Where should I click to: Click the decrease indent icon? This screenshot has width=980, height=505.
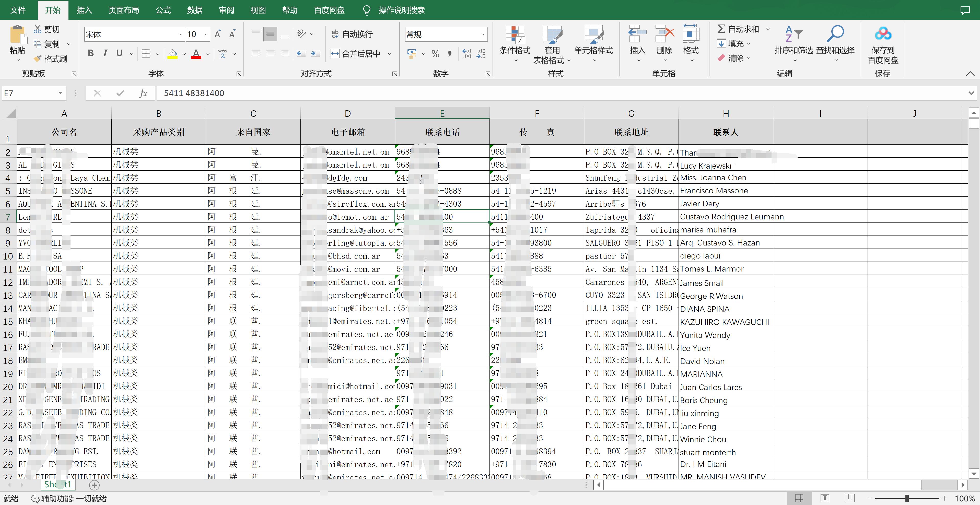301,54
